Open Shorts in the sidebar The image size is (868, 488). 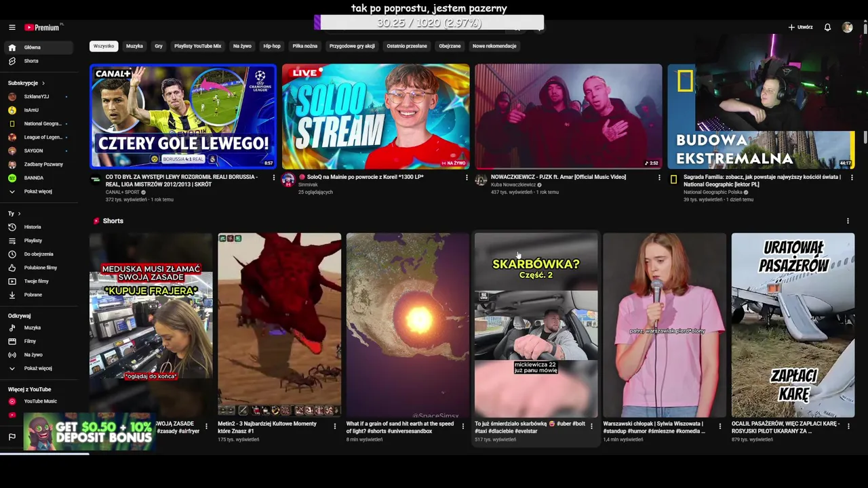click(38, 61)
